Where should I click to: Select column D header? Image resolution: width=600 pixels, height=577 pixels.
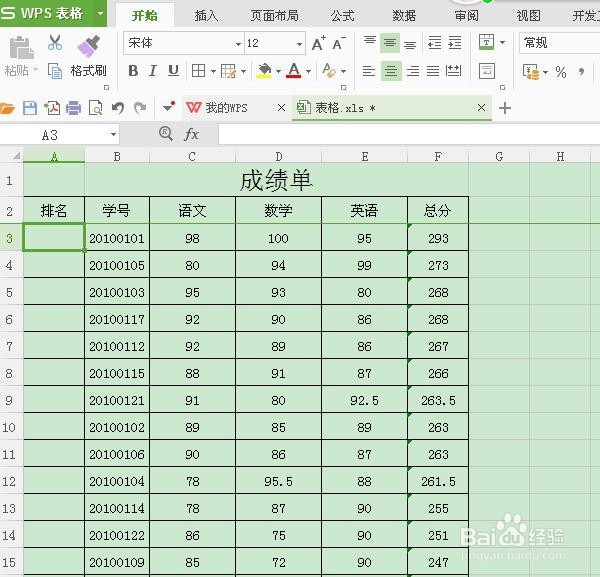279,156
